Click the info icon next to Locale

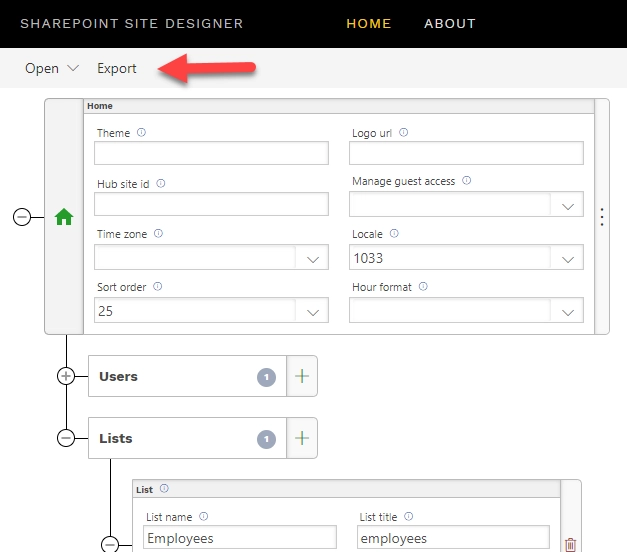coord(394,233)
